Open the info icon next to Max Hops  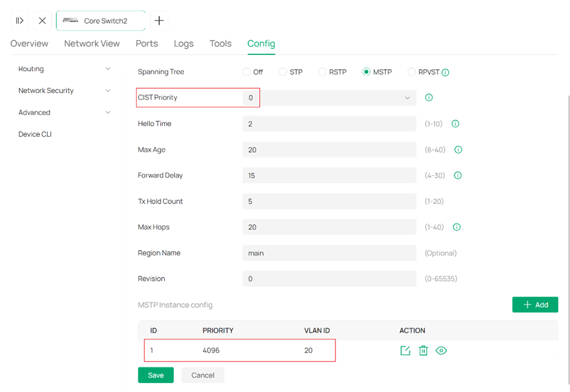pyautogui.click(x=457, y=227)
